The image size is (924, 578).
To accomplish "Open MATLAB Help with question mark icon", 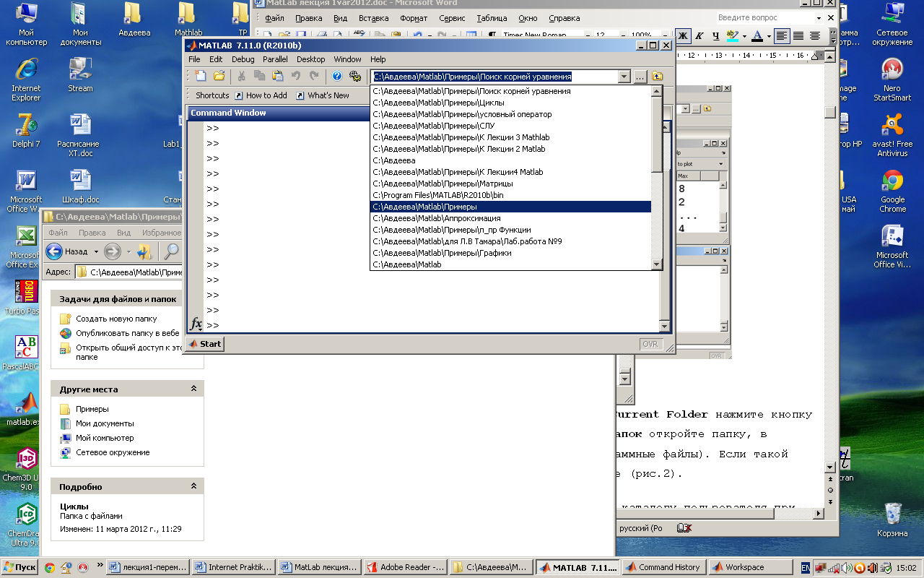I will click(x=337, y=76).
